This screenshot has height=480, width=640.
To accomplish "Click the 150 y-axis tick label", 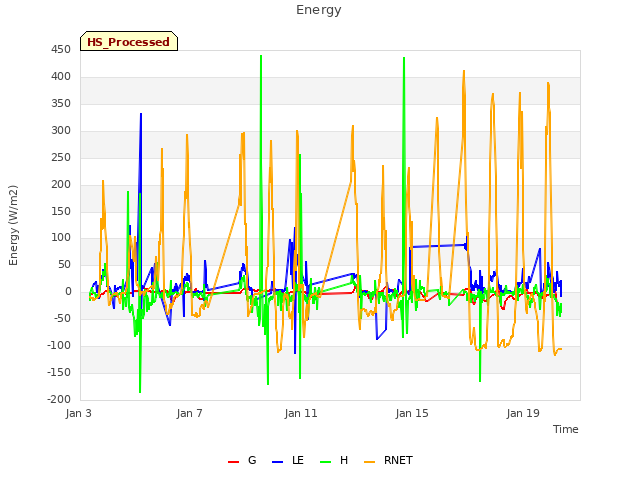I will click(61, 211).
